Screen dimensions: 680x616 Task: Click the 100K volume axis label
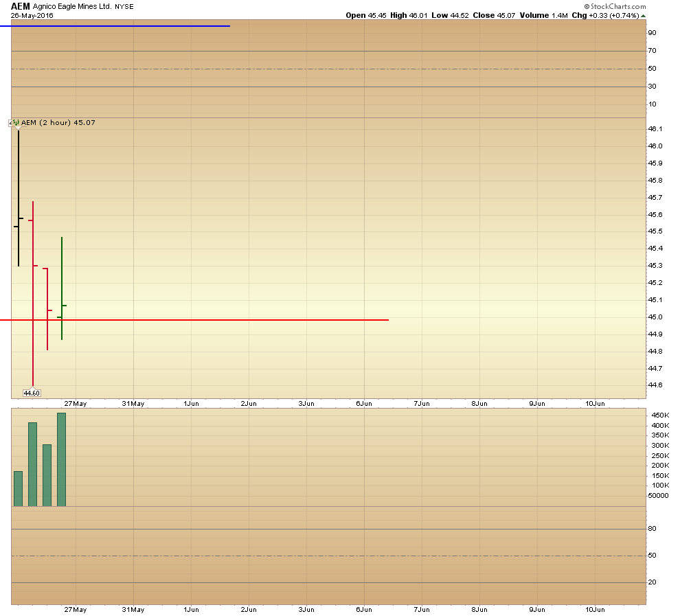(660, 486)
